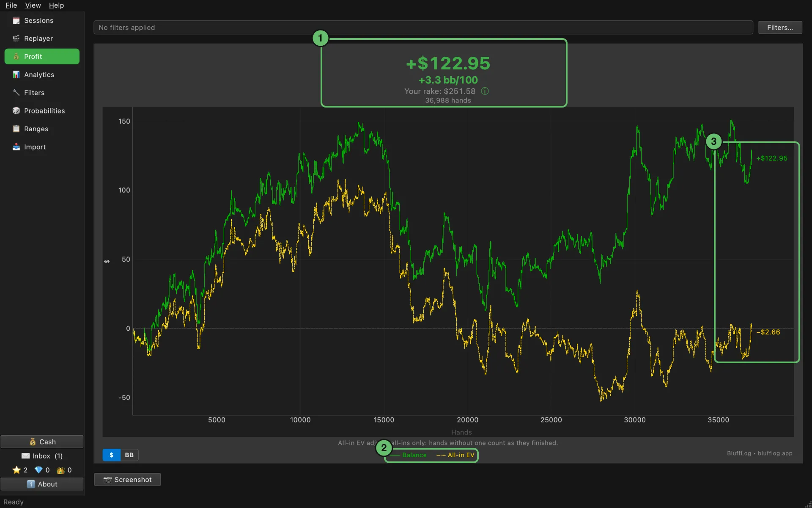
Task: Open the Sessions calendar icon
Action: pos(16,20)
